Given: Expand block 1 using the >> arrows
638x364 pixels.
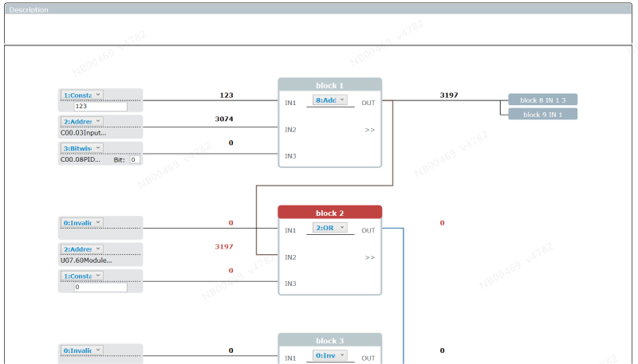Looking at the screenshot, I should (369, 130).
